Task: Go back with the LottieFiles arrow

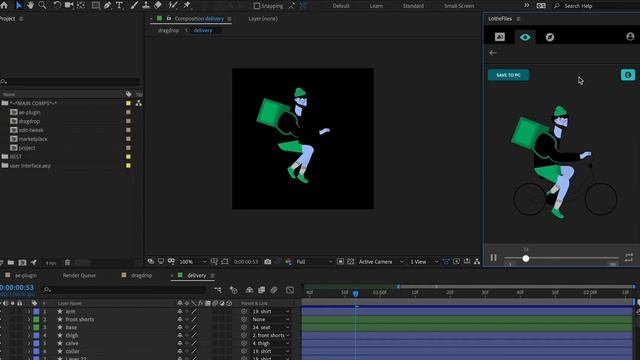Action: [493, 53]
